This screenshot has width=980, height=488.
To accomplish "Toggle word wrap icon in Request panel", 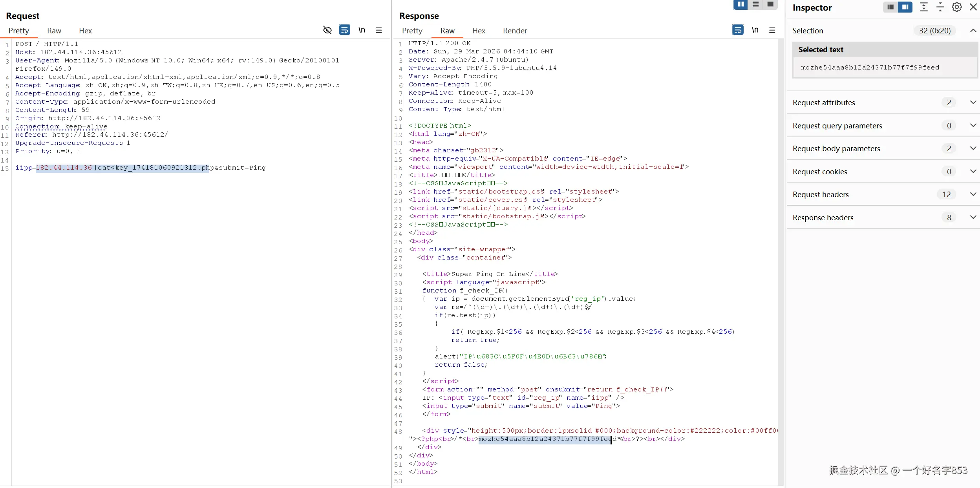I will pos(344,30).
